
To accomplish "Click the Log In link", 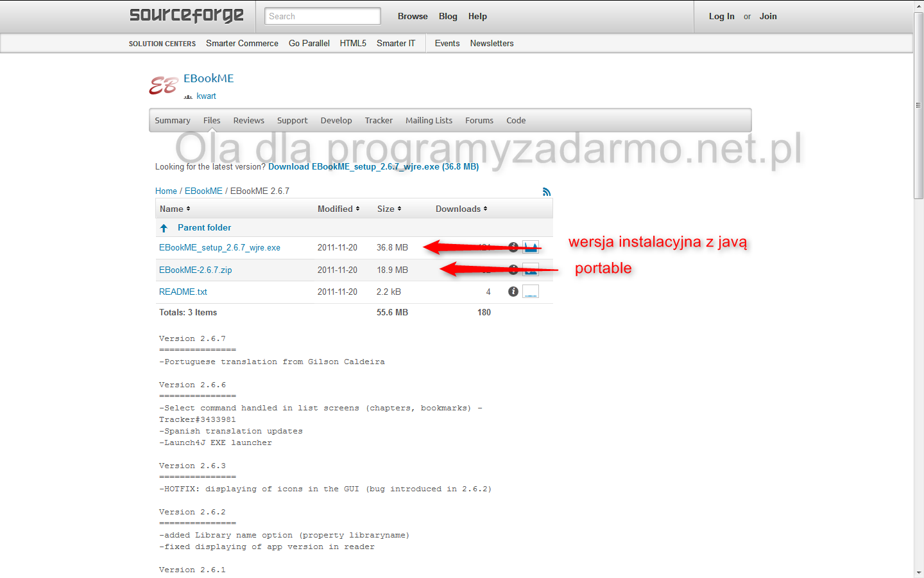I will (x=722, y=16).
